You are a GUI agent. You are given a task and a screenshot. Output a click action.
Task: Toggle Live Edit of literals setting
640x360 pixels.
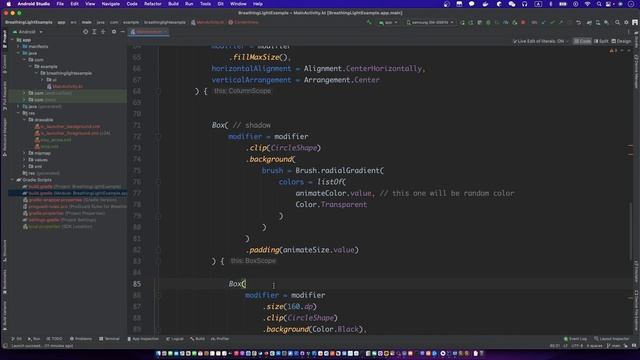(541, 41)
